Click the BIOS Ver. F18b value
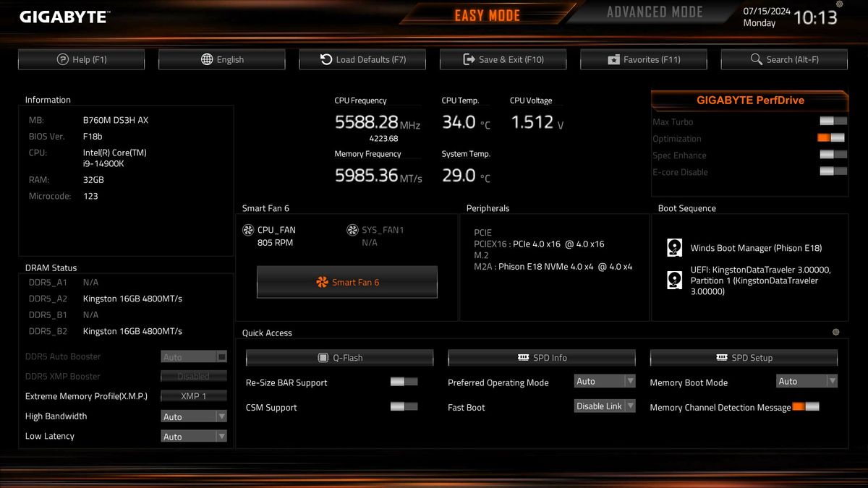868x488 pixels. point(93,136)
